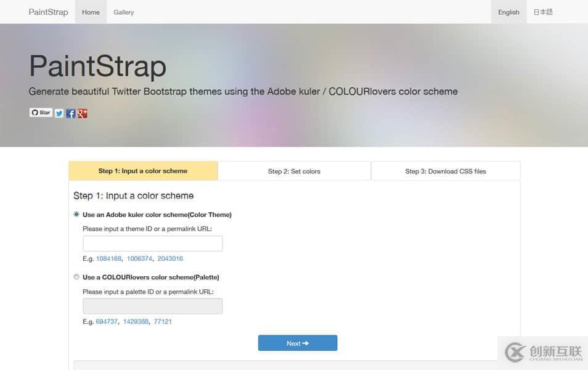
Task: Click the GitHub Star button
Action: click(x=41, y=113)
